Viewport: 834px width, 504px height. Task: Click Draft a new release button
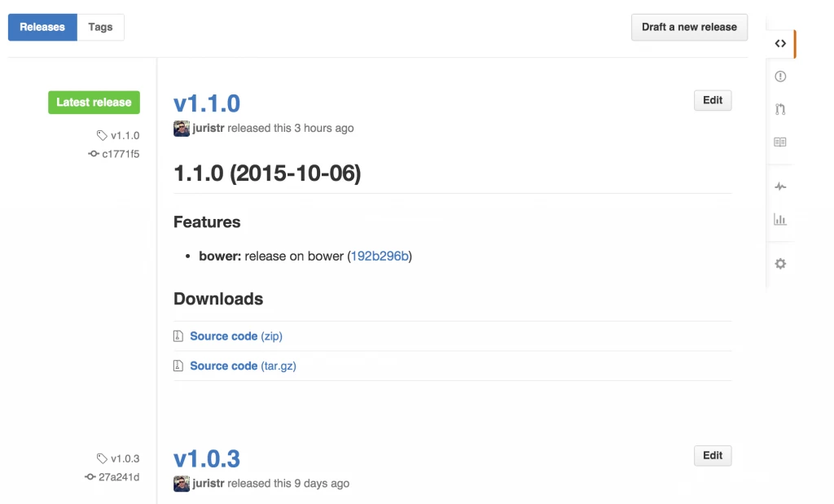click(x=689, y=27)
